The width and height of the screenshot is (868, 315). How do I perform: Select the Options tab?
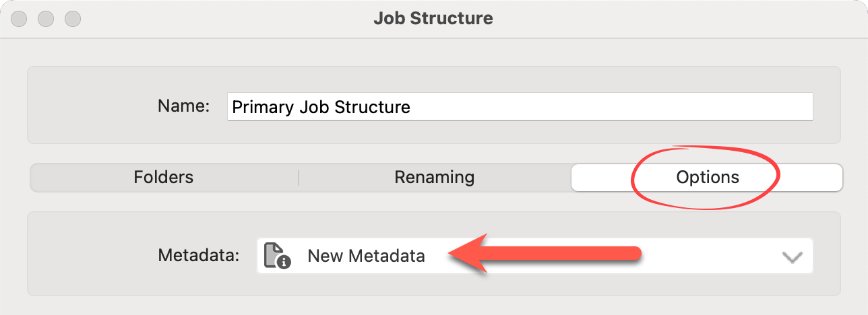pyautogui.click(x=707, y=178)
